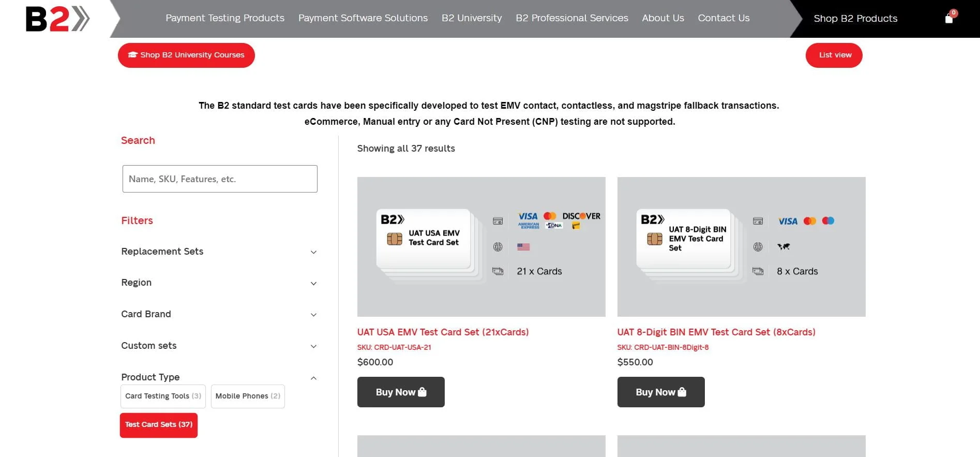Screen dimensions: 980x457
Task: Expand the Region filter
Action: [219, 283]
